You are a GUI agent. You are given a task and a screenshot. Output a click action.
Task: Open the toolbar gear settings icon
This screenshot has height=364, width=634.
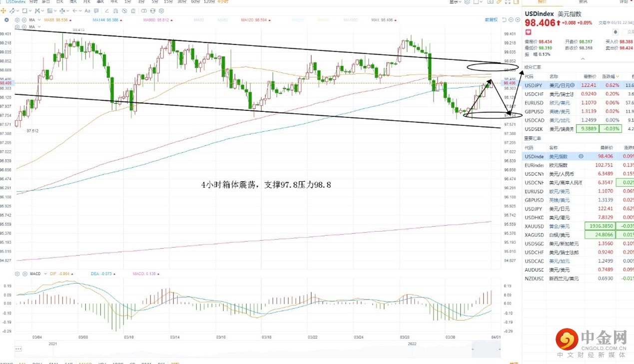pos(161,11)
